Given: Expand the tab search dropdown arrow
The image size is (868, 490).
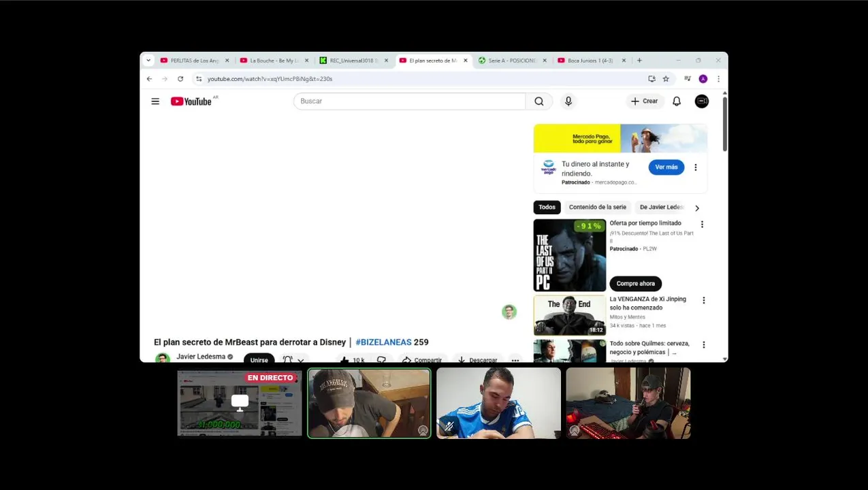Looking at the screenshot, I should tap(148, 61).
